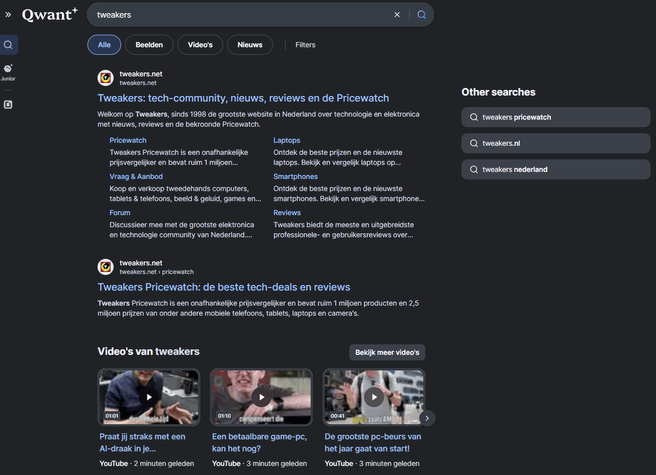
Task: Search suggestion tweakers.nl
Action: (x=556, y=143)
